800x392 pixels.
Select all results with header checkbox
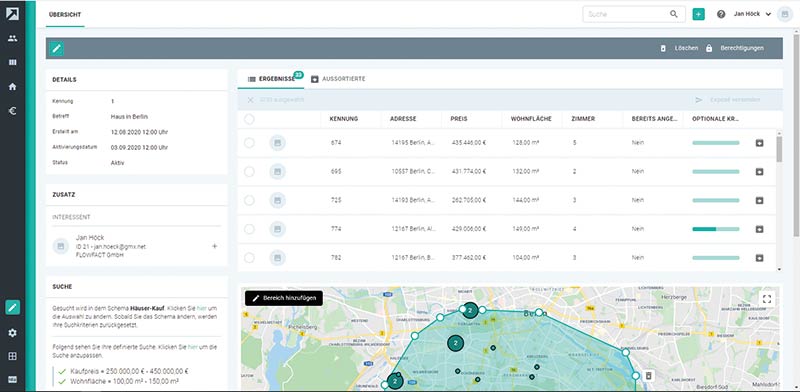(249, 119)
